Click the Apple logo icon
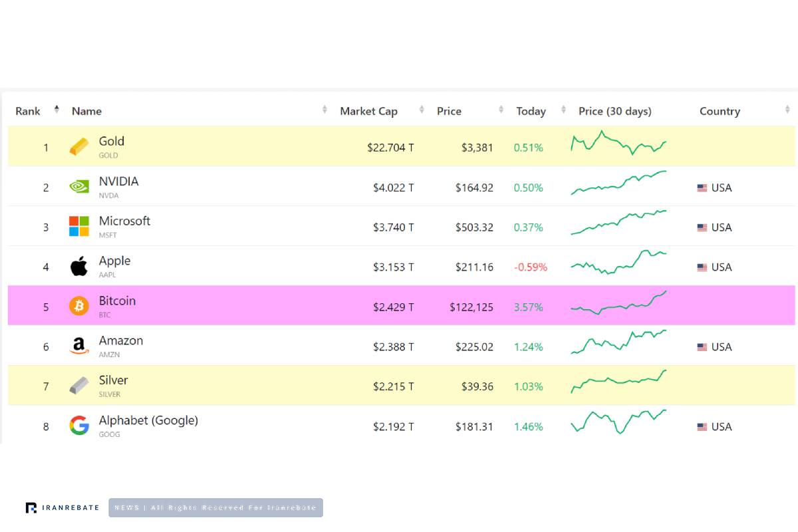 (x=79, y=267)
